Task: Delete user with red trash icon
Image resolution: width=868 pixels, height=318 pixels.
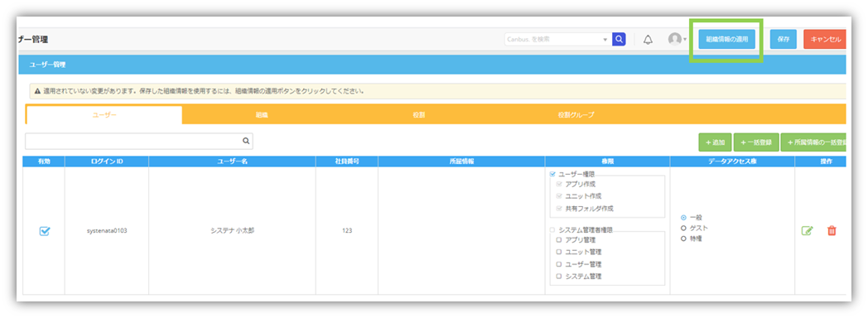Action: [x=831, y=230]
